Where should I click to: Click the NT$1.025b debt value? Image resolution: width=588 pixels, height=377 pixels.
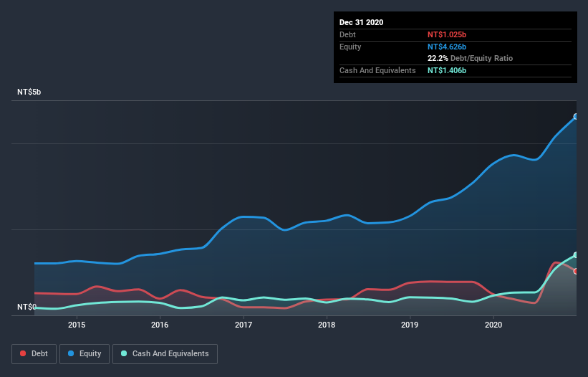(x=447, y=34)
